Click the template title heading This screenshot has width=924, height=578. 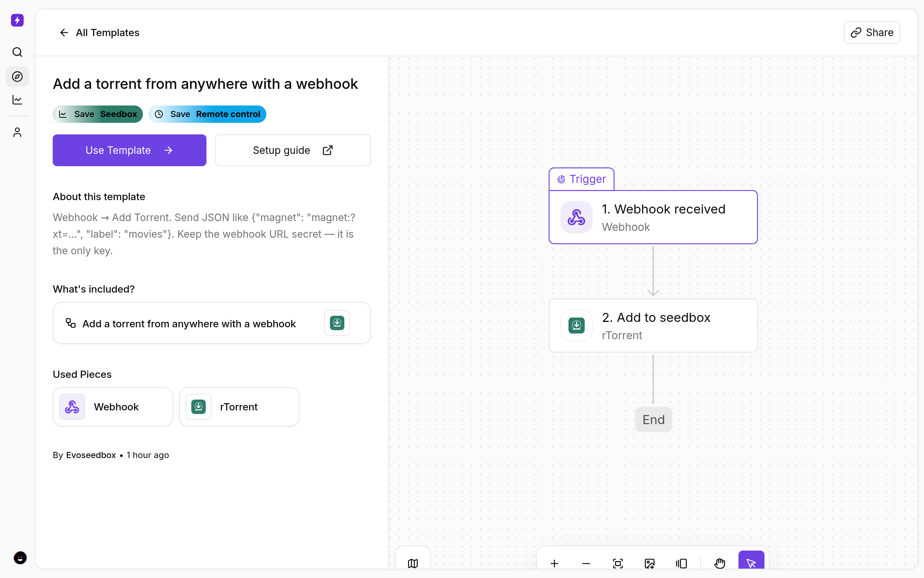click(205, 84)
